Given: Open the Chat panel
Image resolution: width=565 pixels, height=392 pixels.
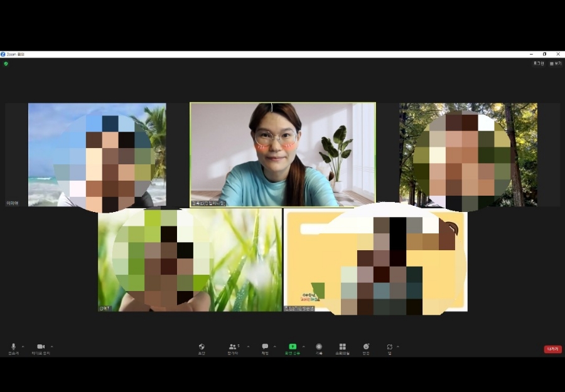Looking at the screenshot, I should (265, 349).
